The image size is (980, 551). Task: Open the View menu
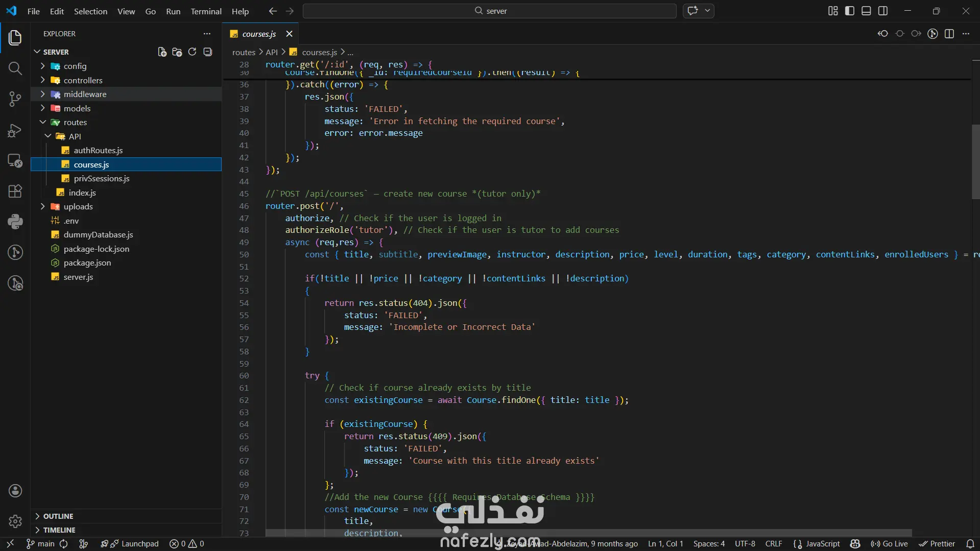(x=126, y=11)
